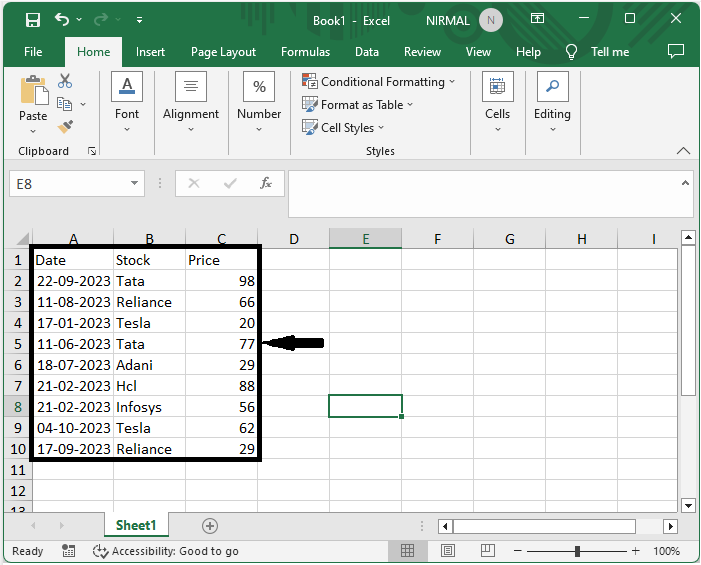Select the Sheet1 tab
This screenshot has width=701, height=565.
pos(136,525)
